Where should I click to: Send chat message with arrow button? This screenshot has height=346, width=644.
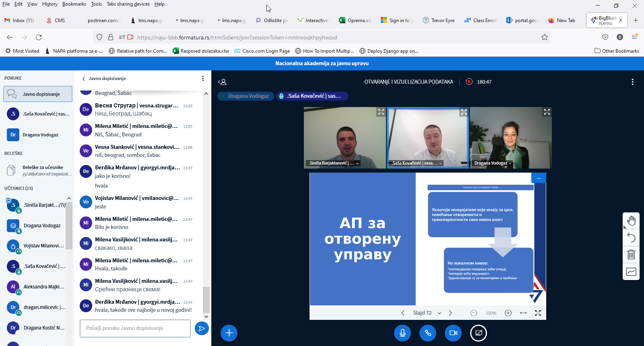[x=202, y=328]
